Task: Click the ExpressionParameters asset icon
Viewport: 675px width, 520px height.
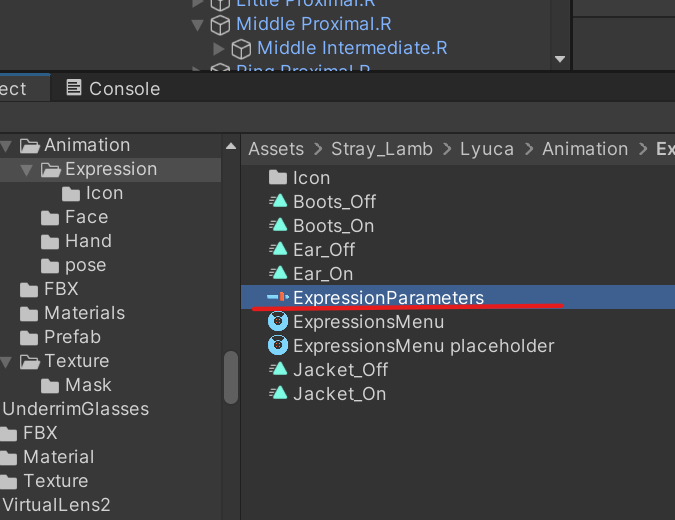Action: click(x=278, y=298)
